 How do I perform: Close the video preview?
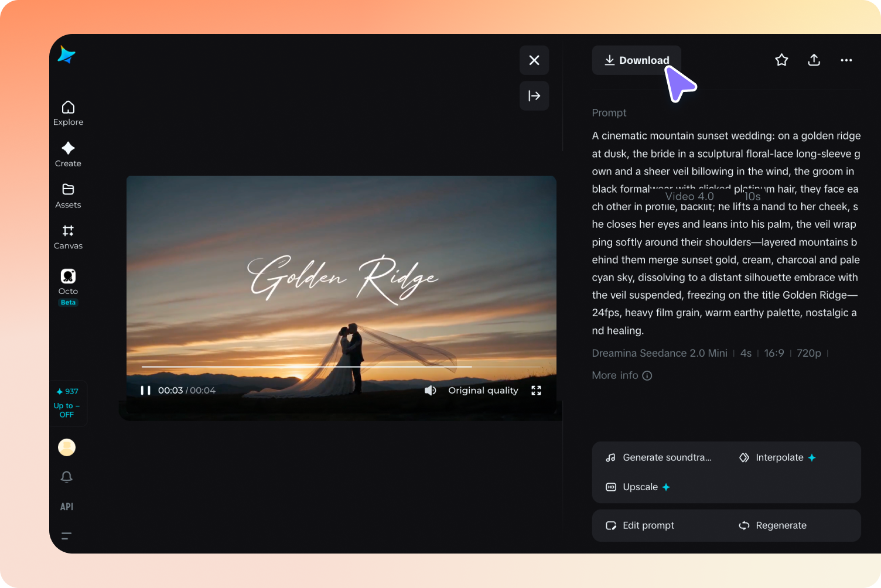coord(534,60)
